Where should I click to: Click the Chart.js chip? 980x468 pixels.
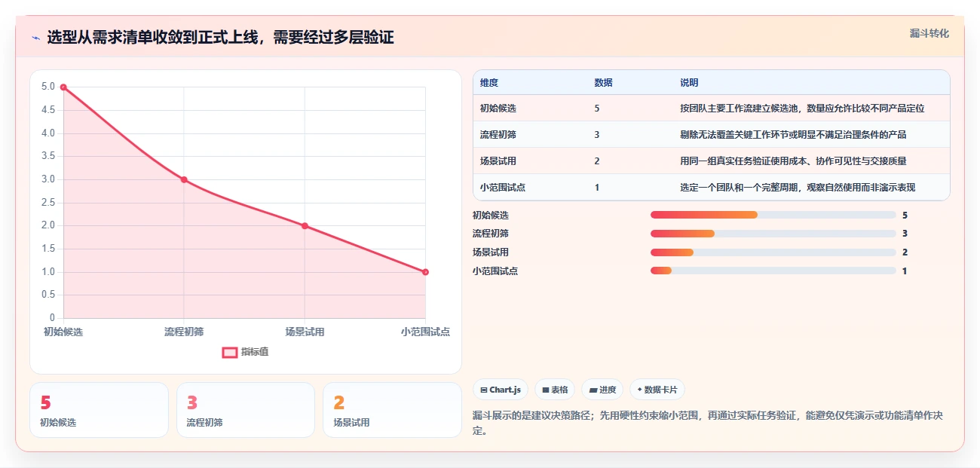(501, 390)
